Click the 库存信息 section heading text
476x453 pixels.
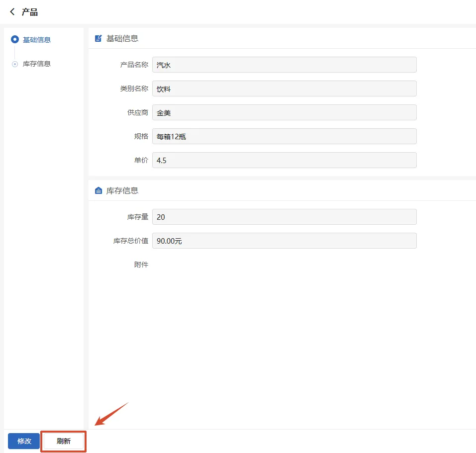pyautogui.click(x=122, y=190)
